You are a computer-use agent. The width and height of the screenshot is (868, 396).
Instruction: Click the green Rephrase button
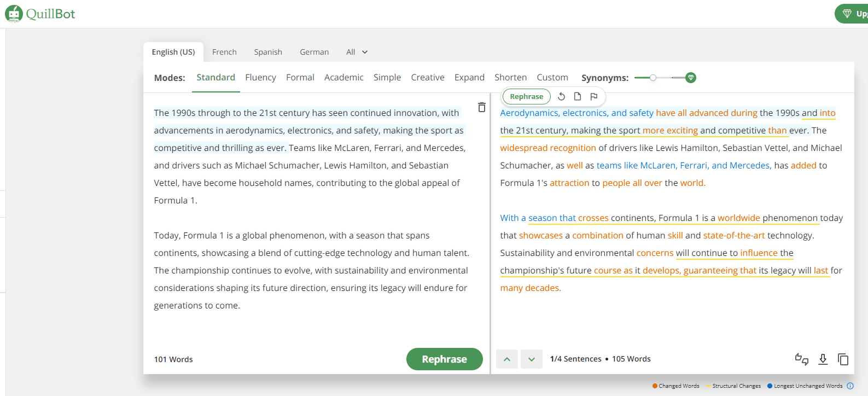(444, 359)
